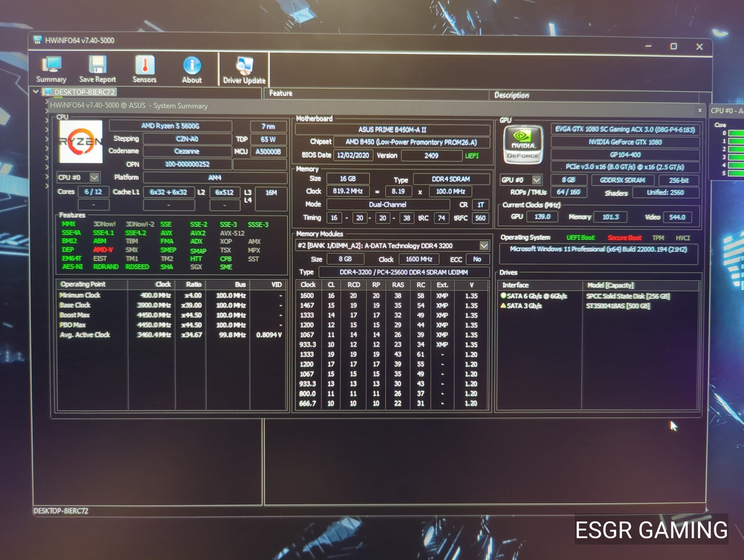The height and width of the screenshot is (560, 744).
Task: Select the Base Clock operating point row
Action: [x=171, y=305]
